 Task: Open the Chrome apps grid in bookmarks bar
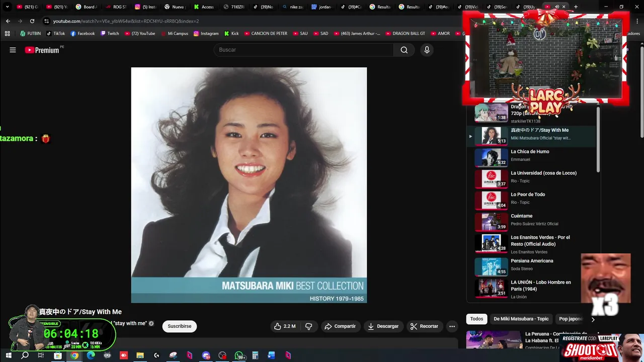coord(7,34)
